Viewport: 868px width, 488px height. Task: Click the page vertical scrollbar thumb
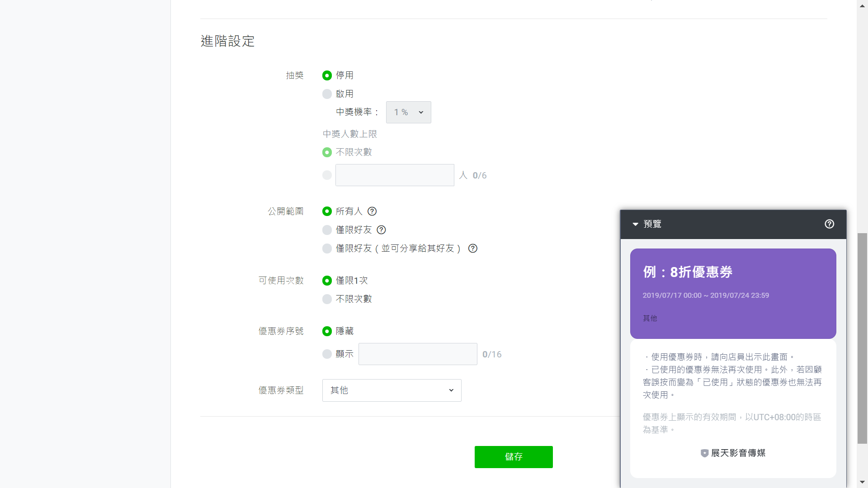pyautogui.click(x=862, y=338)
